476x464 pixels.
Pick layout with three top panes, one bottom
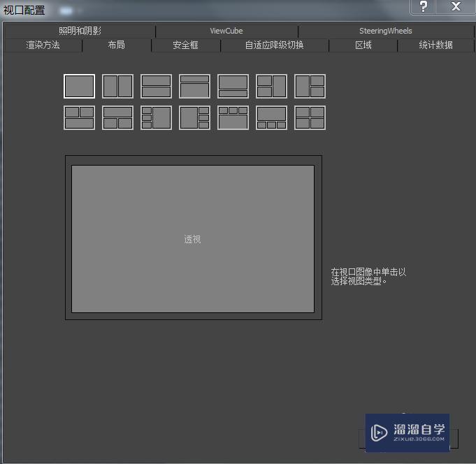pyautogui.click(x=233, y=117)
